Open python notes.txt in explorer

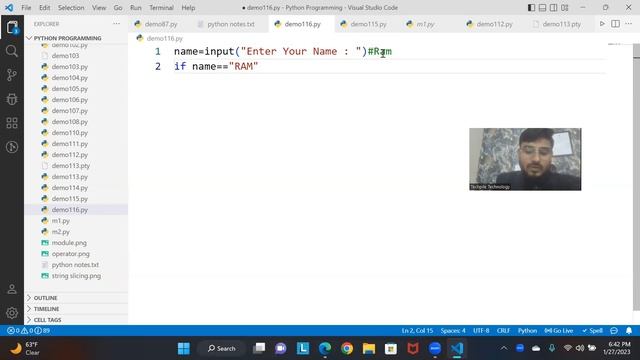tap(75, 265)
